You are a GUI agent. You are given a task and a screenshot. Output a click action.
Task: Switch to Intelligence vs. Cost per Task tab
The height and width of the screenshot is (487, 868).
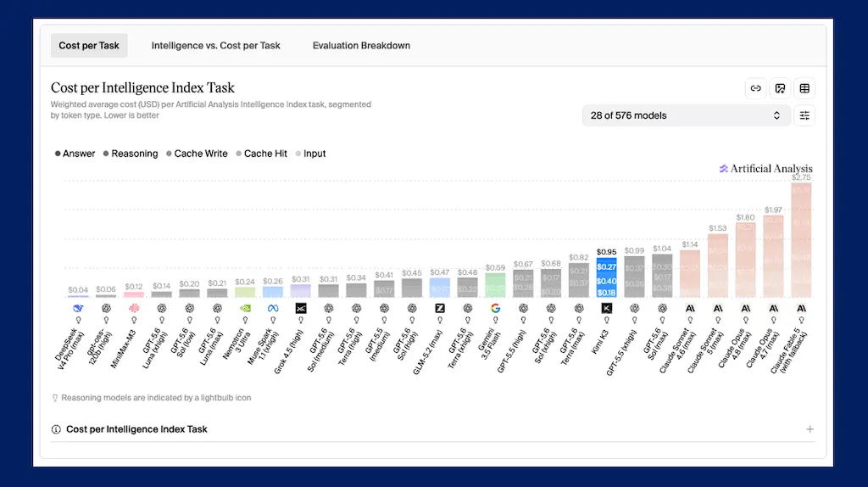tap(216, 46)
